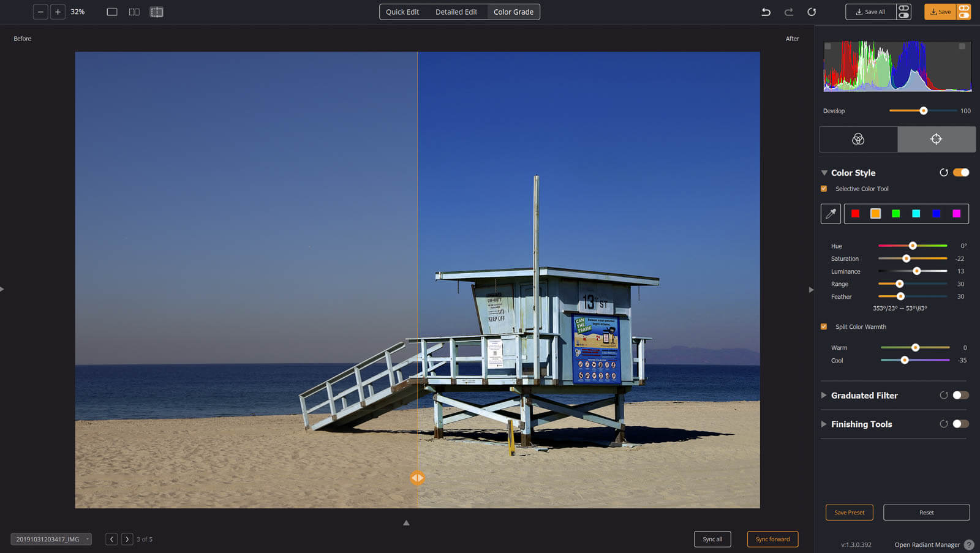Select single image view icon
The image size is (980, 553).
tap(111, 12)
